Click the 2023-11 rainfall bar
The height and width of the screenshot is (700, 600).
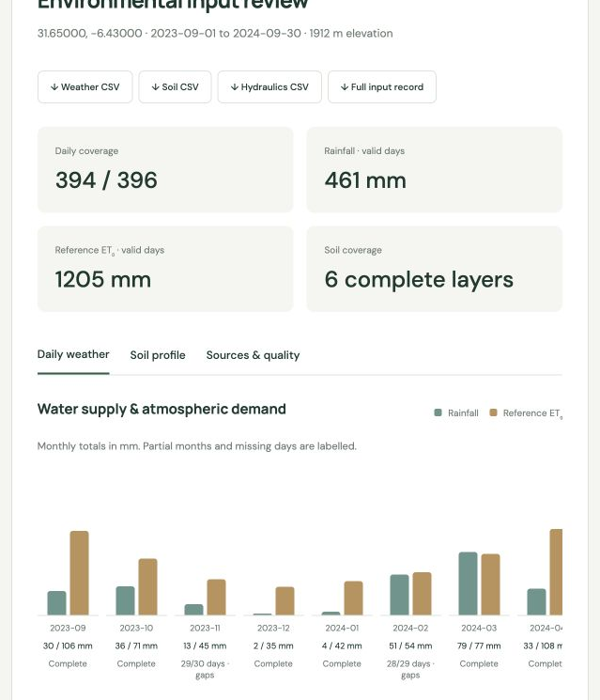coord(193,610)
